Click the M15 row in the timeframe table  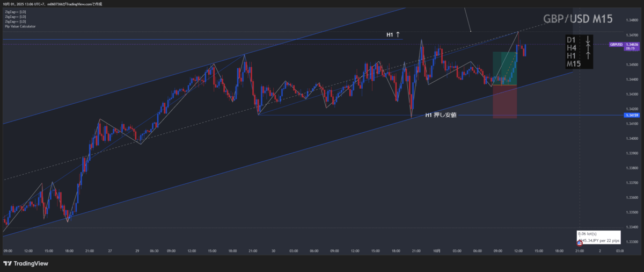click(574, 64)
